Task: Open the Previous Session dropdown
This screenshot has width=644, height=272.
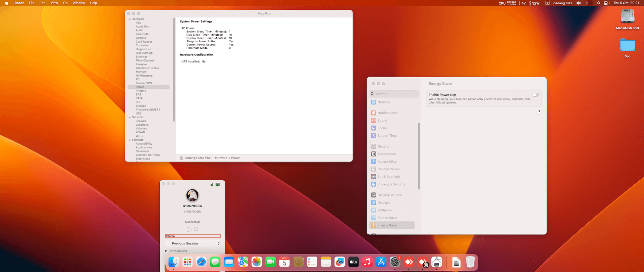Action: coord(193,243)
